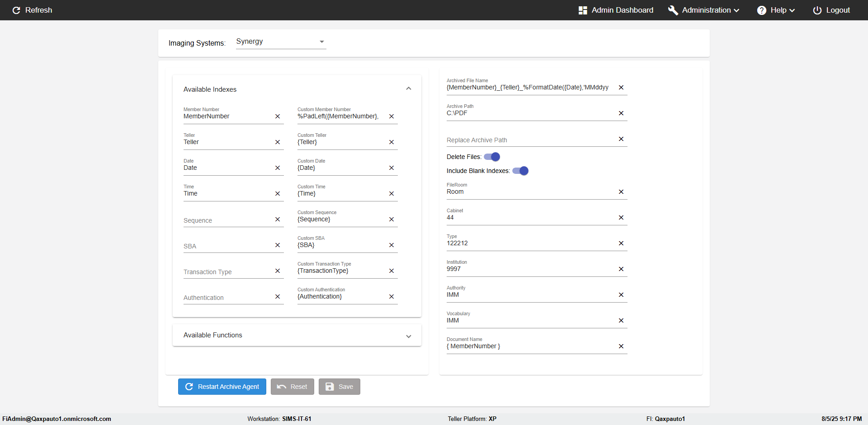Open the Imaging Systems dropdown

coord(281,42)
